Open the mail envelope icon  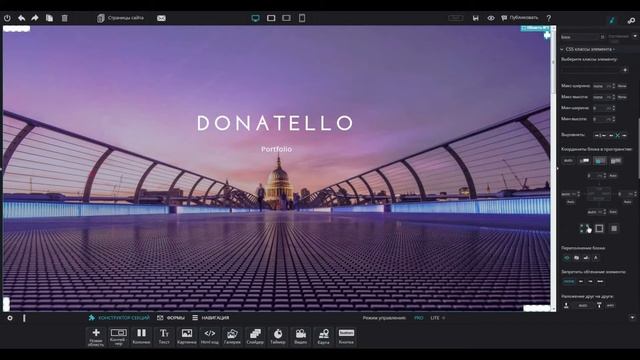[161, 18]
